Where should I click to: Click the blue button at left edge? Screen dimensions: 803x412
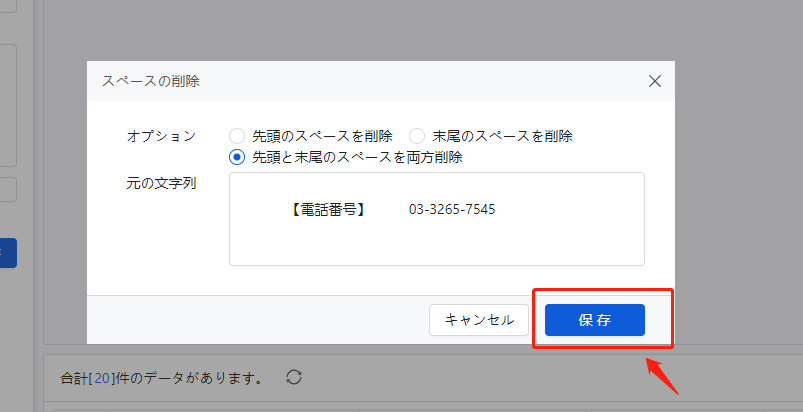(8, 253)
